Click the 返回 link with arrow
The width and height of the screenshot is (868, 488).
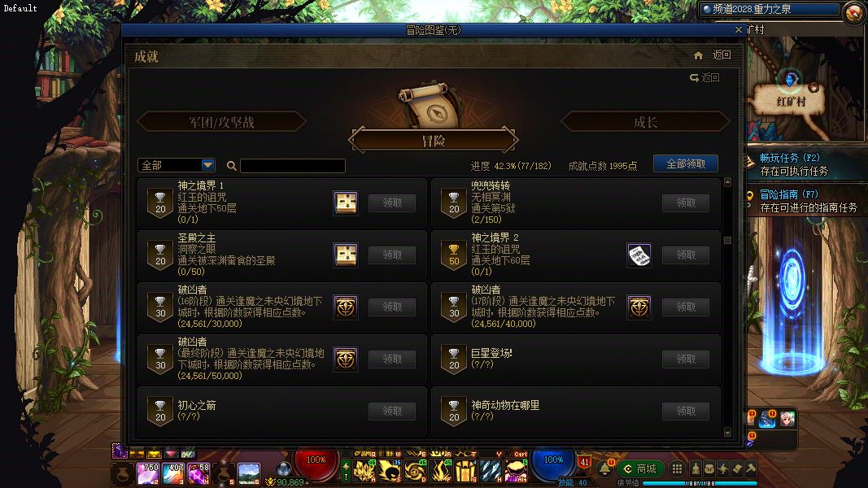[704, 77]
